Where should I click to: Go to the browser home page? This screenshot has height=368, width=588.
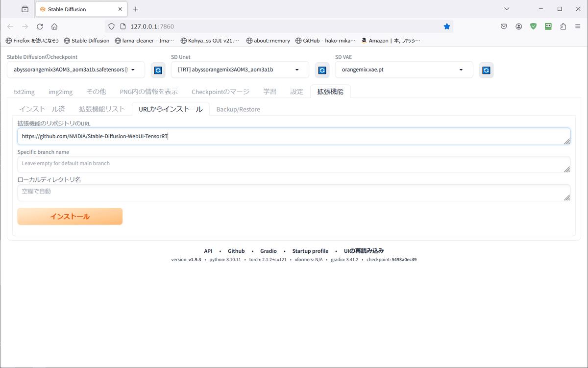[x=54, y=26]
